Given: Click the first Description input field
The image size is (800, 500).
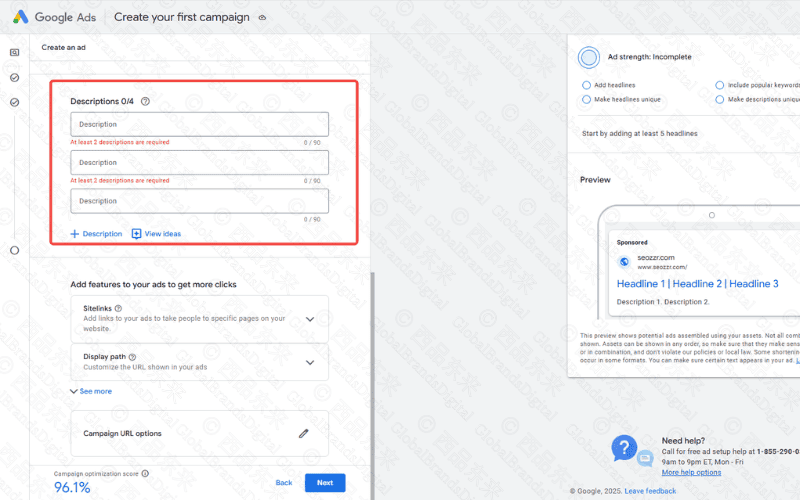Looking at the screenshot, I should [199, 124].
